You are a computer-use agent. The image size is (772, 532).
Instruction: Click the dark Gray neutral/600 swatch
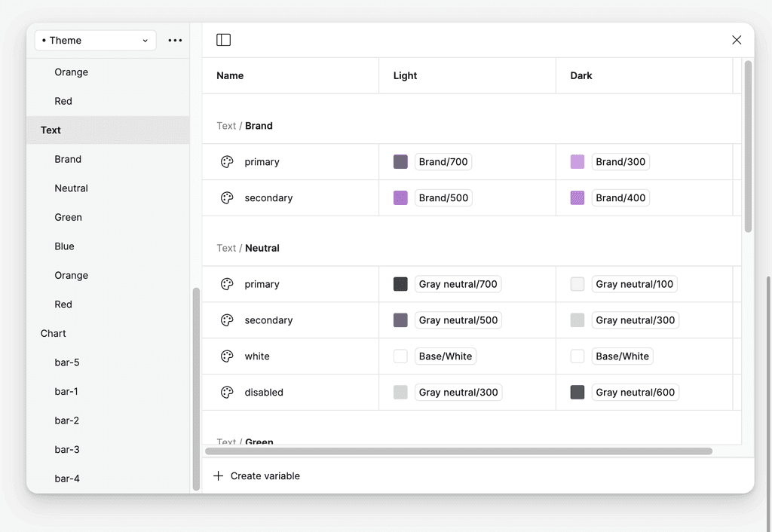(577, 392)
